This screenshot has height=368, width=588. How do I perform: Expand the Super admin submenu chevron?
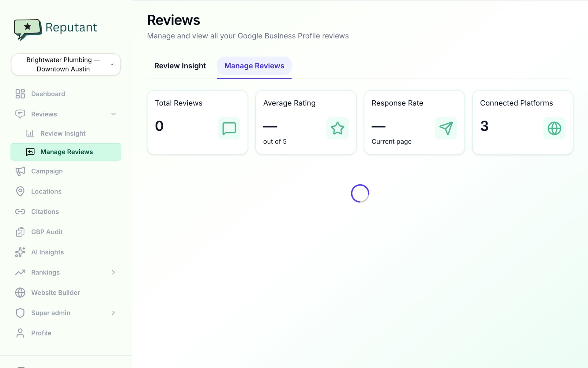(x=113, y=313)
